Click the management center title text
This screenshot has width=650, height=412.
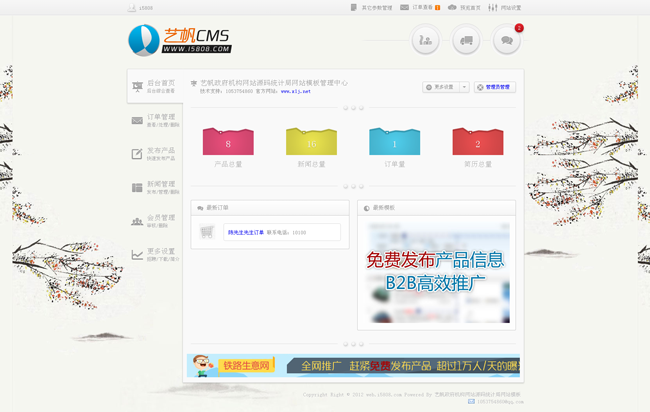[274, 83]
